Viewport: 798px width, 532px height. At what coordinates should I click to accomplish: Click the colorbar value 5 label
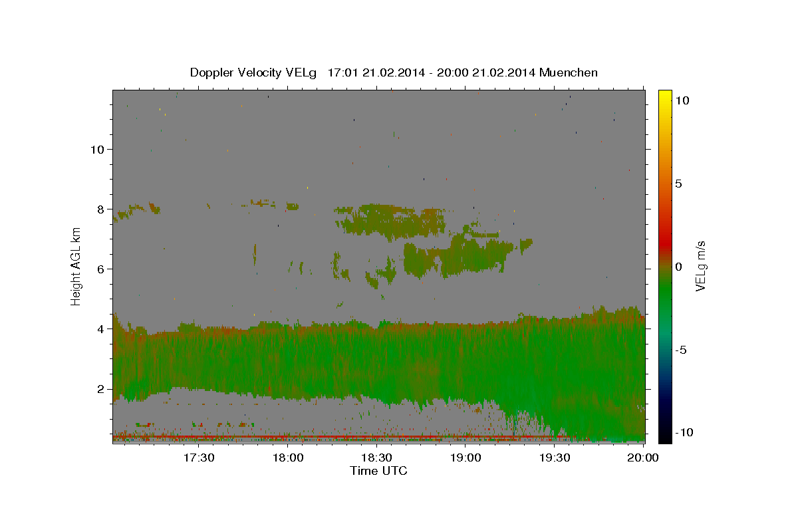tap(678, 184)
